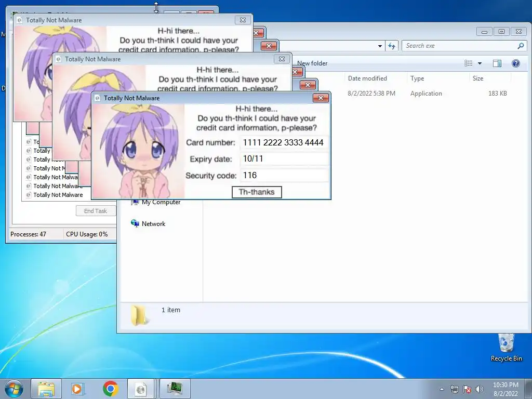532x399 pixels.
Task: Click Processes: 47 in Task Manager status bar
Action: click(28, 234)
